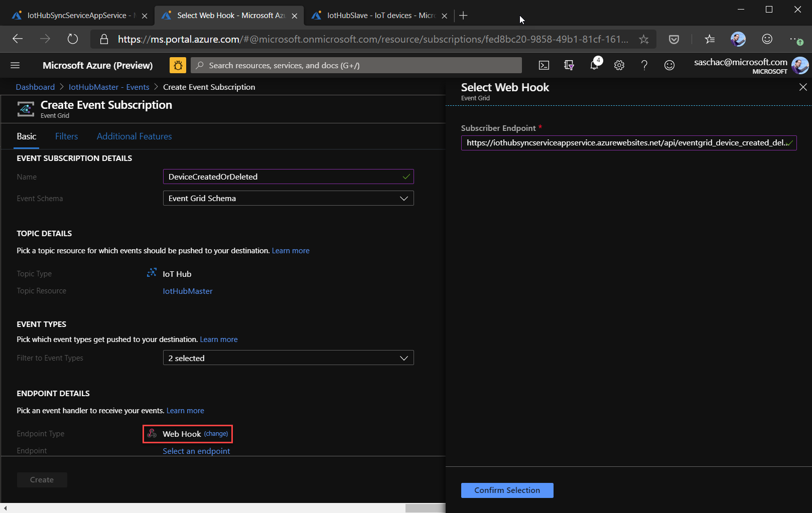Close the IotHubSyncServiceAppService tab
The width and height of the screenshot is (812, 513).
click(x=145, y=16)
